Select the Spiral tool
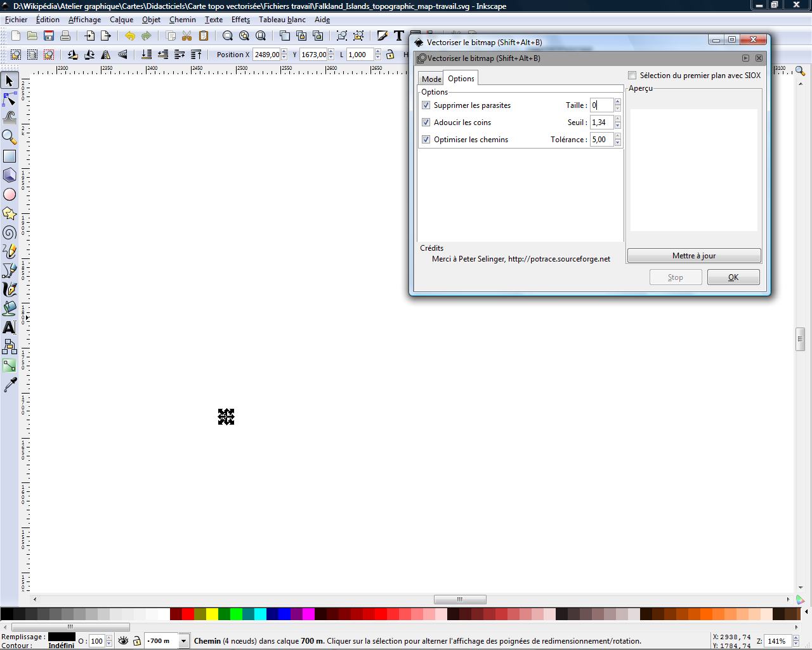This screenshot has height=650, width=812. coord(10,233)
